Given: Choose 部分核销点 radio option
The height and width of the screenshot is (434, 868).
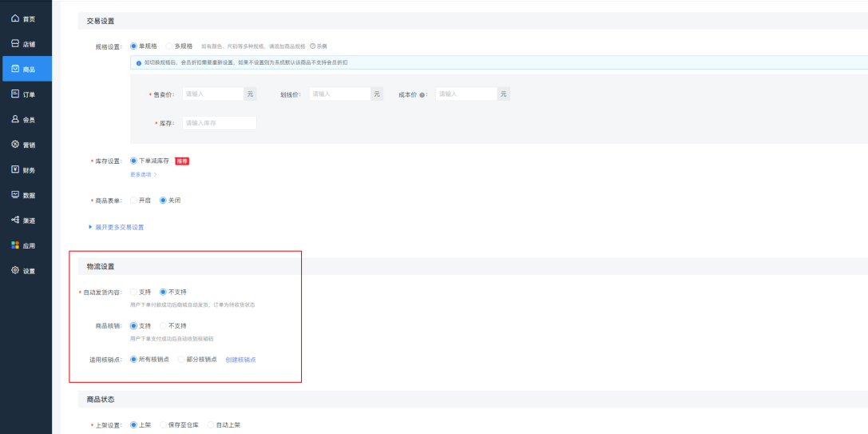Looking at the screenshot, I should click(x=180, y=360).
